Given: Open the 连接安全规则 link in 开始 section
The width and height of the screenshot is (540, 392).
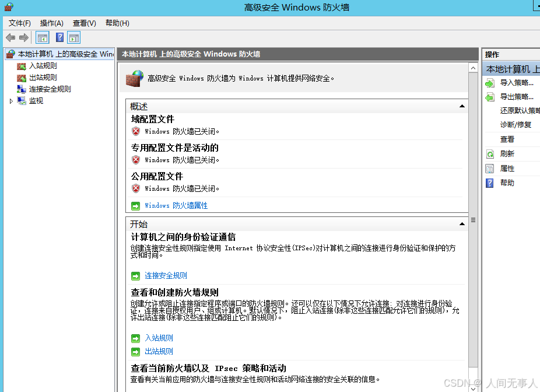Looking at the screenshot, I should [166, 275].
